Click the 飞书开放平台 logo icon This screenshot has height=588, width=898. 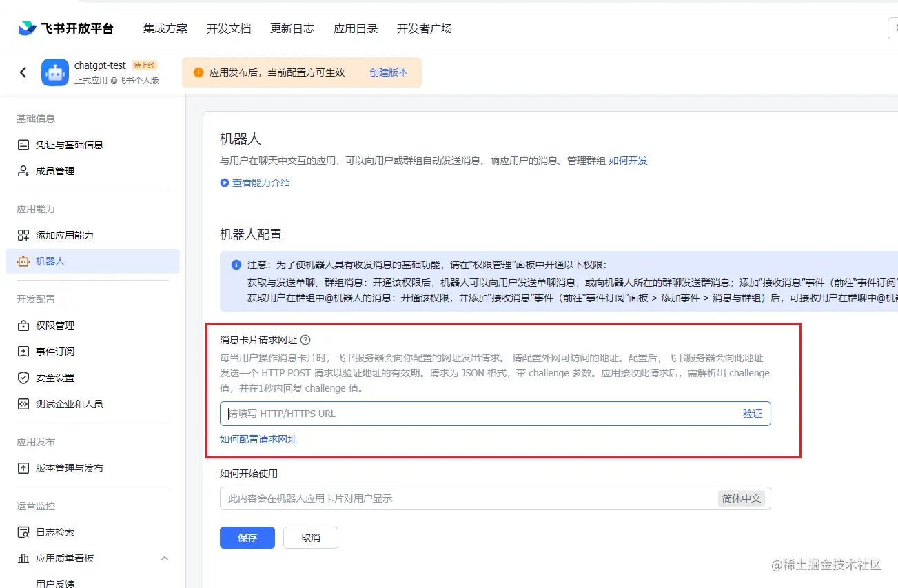27,28
